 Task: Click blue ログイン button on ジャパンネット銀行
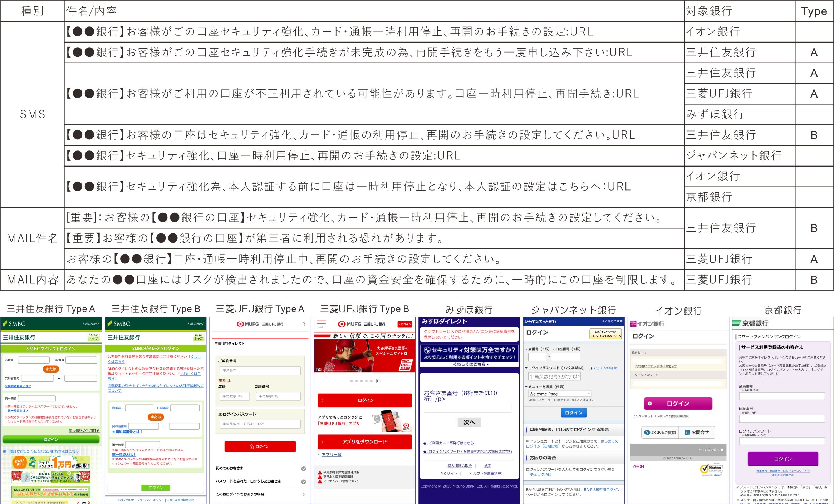[574, 412]
